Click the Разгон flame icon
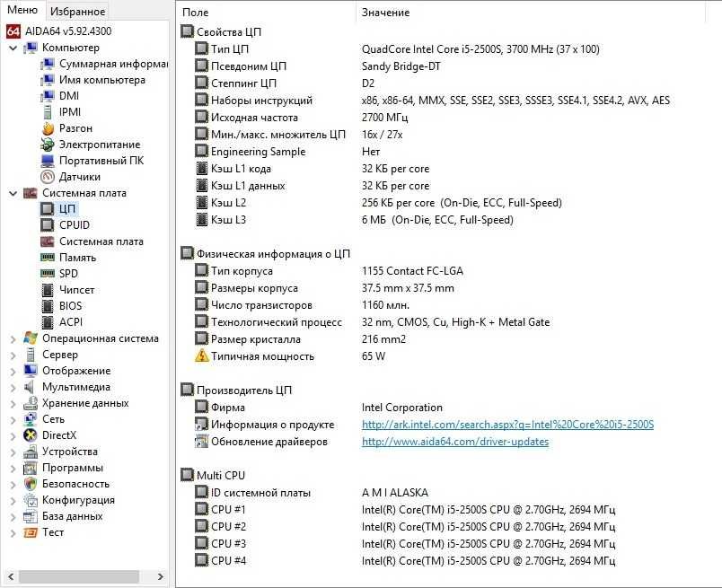The image size is (722, 588). [48, 128]
